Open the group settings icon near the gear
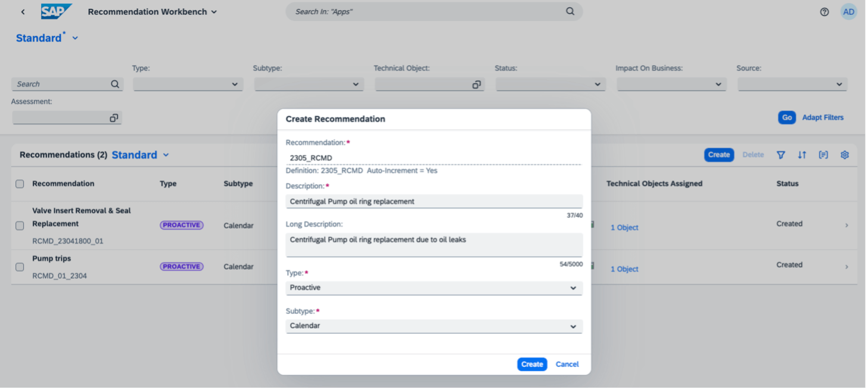Screen dimensions: 868x389 coord(823,154)
